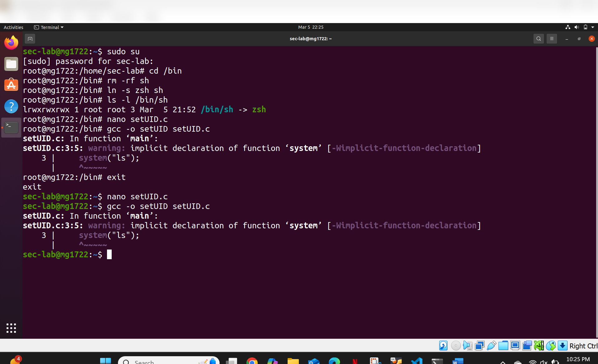Click the network status indicator
Screen dimensions: 598x364
(x=568, y=27)
